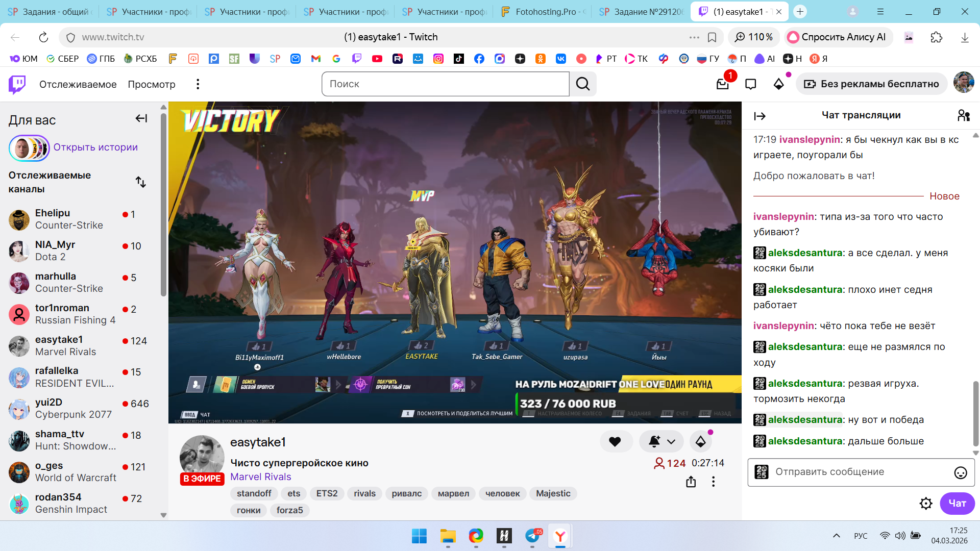Click the Отправить сообщение input field
Image resolution: width=980 pixels, height=551 pixels.
(857, 472)
